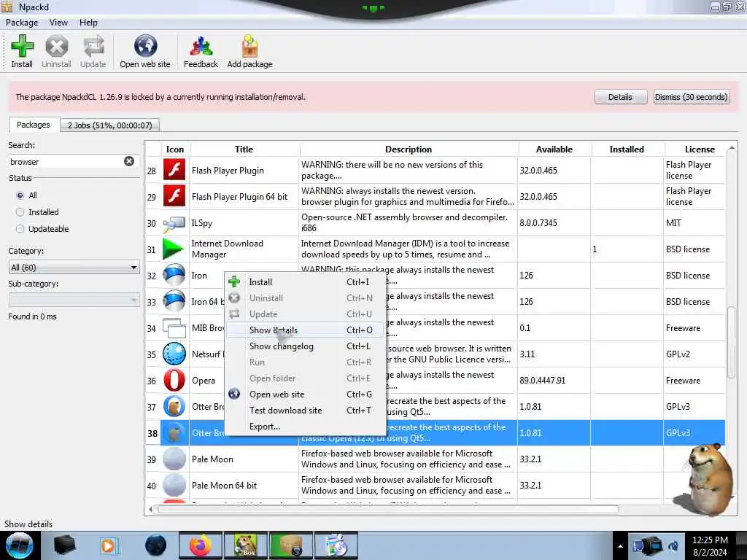Click the horizontal scrollbar of package list

(x=388, y=510)
